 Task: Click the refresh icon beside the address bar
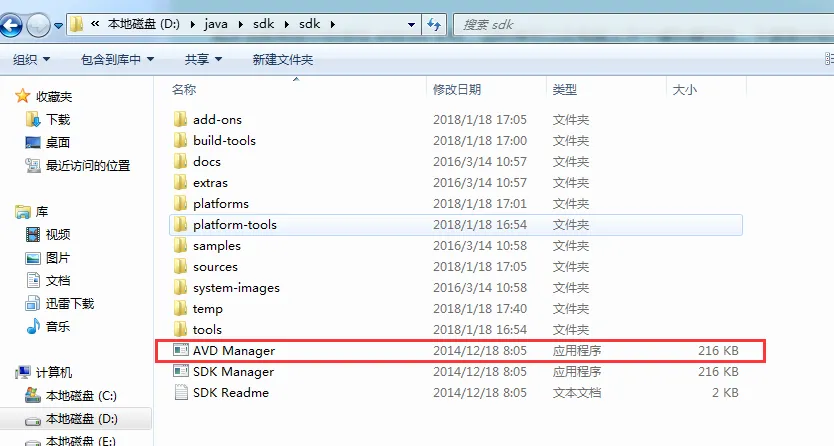[434, 24]
